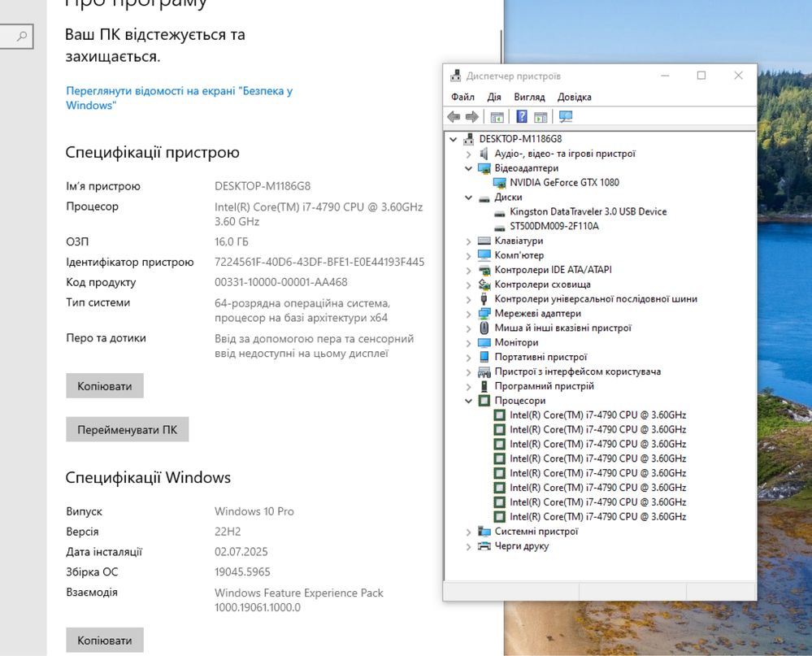Click the Черги друку printer icon

point(484,545)
